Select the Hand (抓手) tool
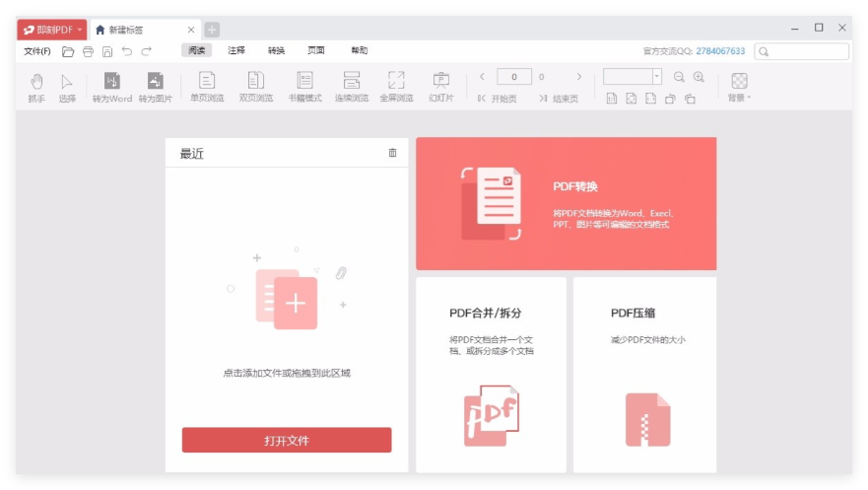Image resolution: width=868 pixels, height=490 pixels. coord(36,88)
